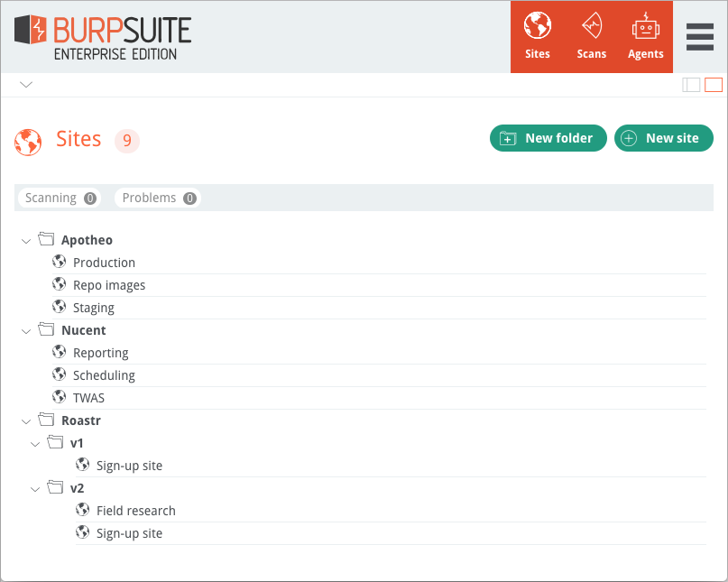Screen dimensions: 728x582
Task: Click globe icon beside TWAS
Action: pos(59,397)
